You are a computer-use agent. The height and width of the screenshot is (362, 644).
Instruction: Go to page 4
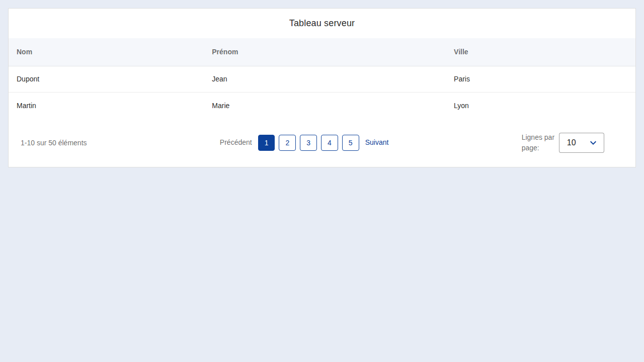coord(330,143)
